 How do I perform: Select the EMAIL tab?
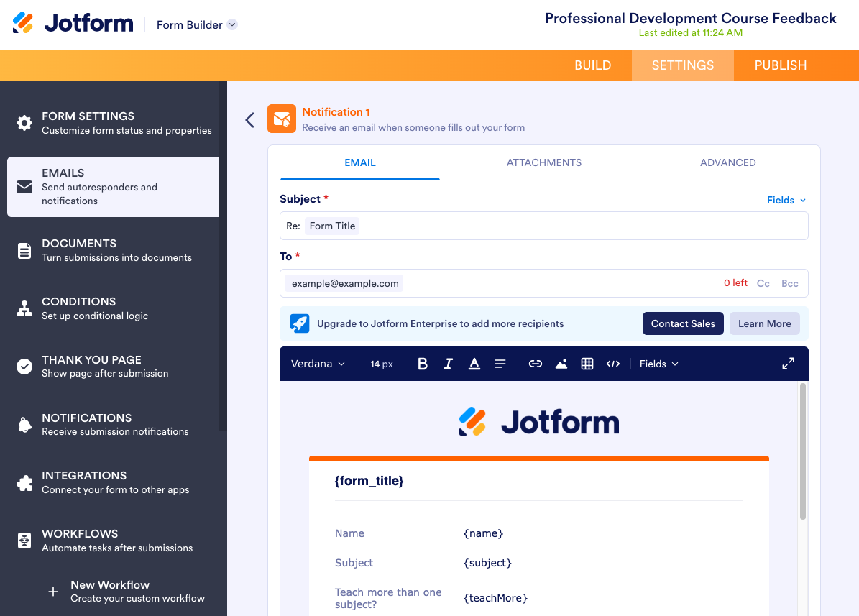[x=360, y=162]
